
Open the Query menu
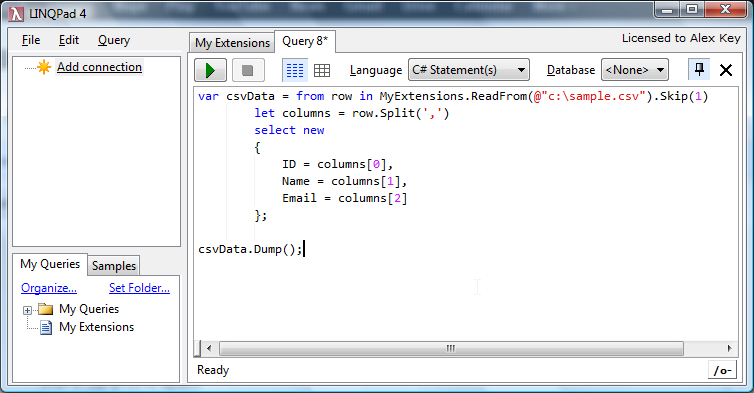point(114,40)
